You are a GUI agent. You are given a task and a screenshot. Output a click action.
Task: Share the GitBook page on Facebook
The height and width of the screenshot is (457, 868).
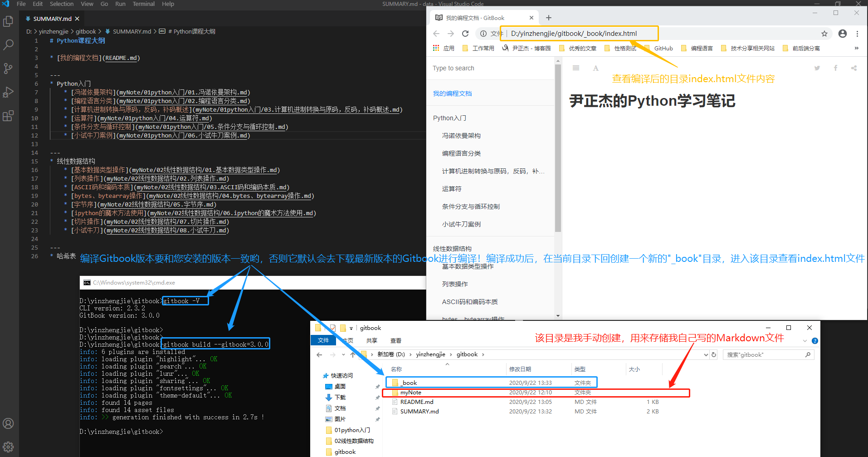(835, 68)
